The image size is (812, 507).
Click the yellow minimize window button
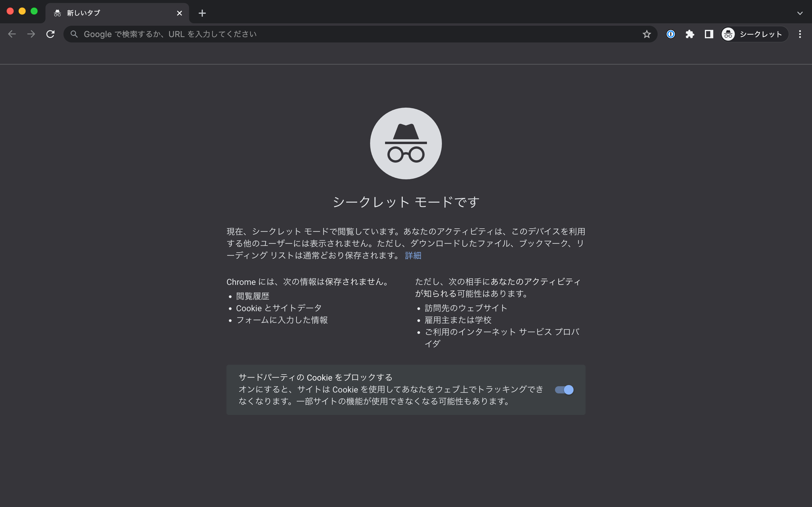(22, 11)
